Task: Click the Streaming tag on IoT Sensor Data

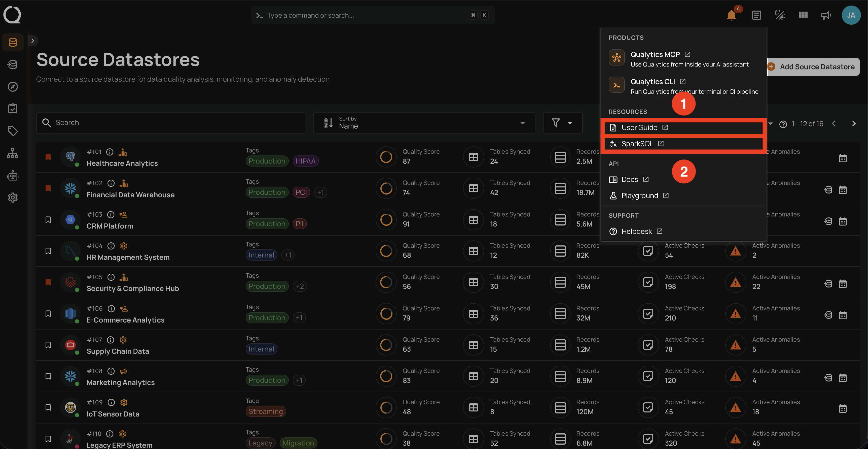Action: (266, 411)
